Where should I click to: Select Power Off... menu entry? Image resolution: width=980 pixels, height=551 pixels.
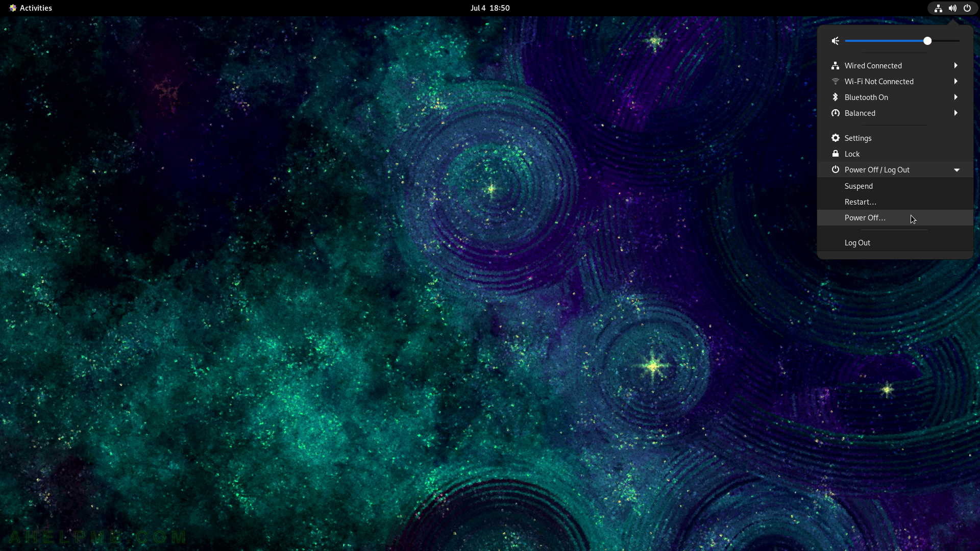(x=895, y=218)
